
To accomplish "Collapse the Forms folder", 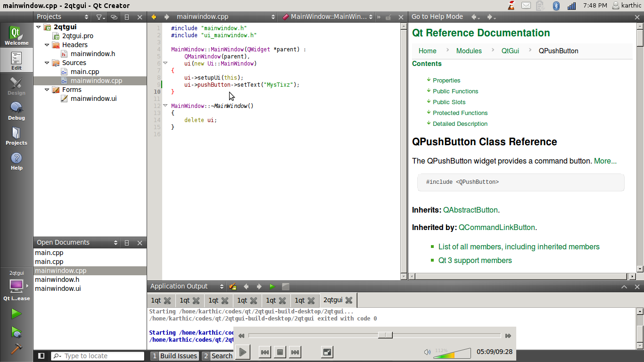I will tap(47, 90).
